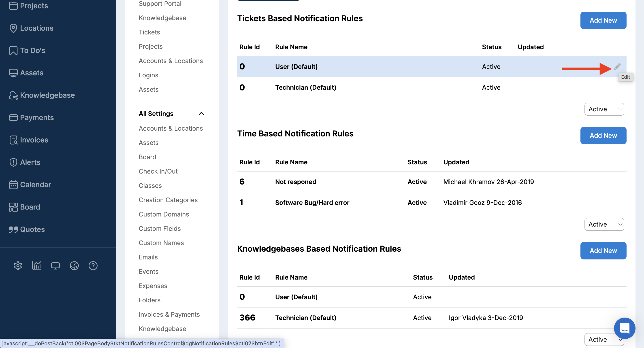Select Emails in All Settings
Viewport: 644px width, 348px height.
pos(148,257)
